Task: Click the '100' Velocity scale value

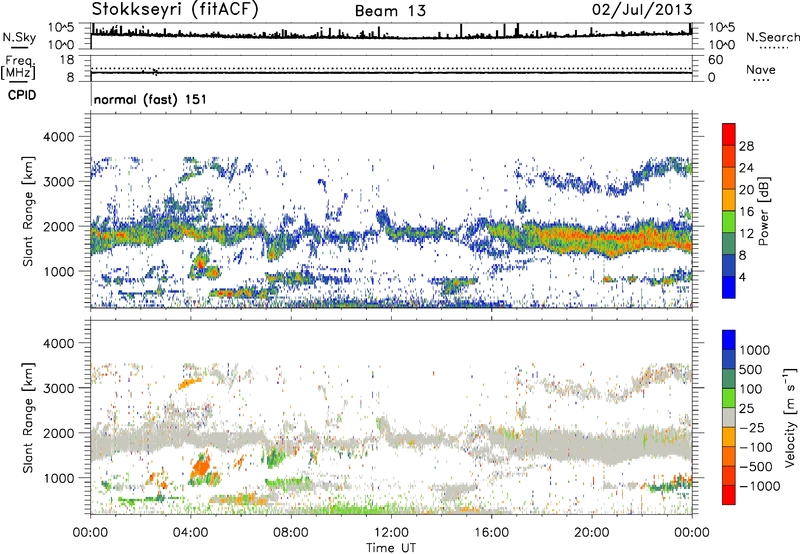Action: coord(751,389)
